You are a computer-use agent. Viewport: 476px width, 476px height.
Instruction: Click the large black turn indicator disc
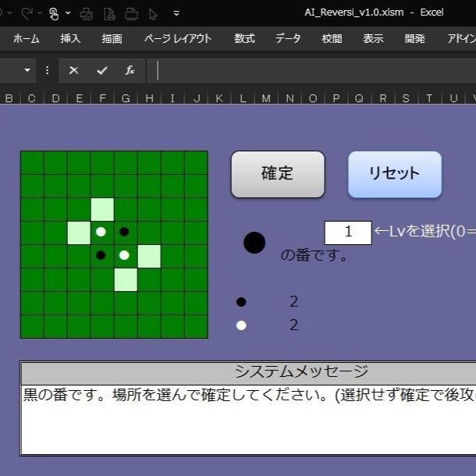pos(254,243)
